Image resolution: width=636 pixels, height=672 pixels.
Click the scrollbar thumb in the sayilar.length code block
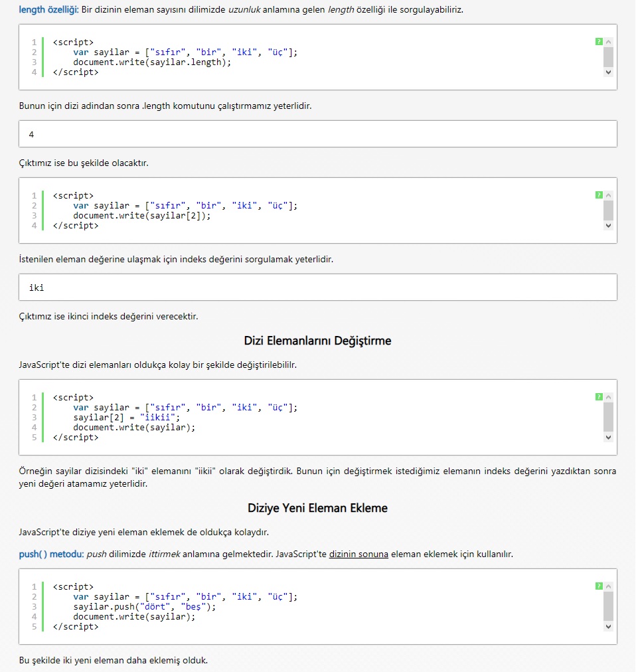(608, 57)
